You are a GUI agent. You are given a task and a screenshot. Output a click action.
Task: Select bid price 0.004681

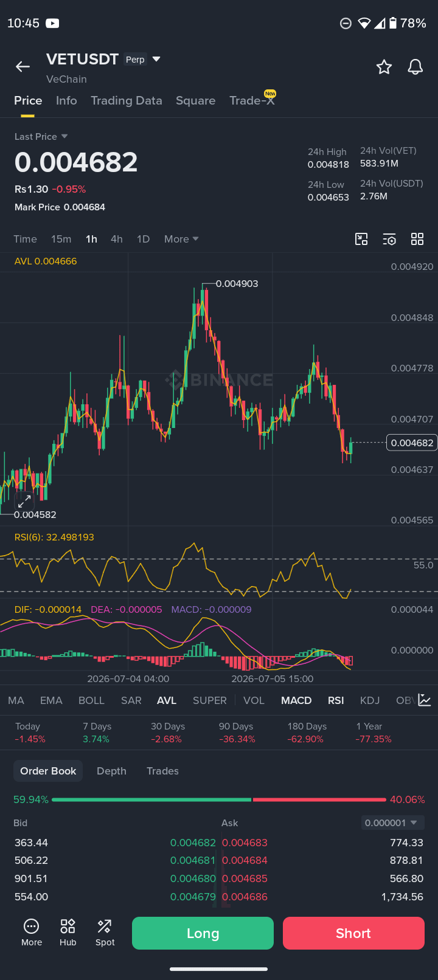tap(193, 860)
